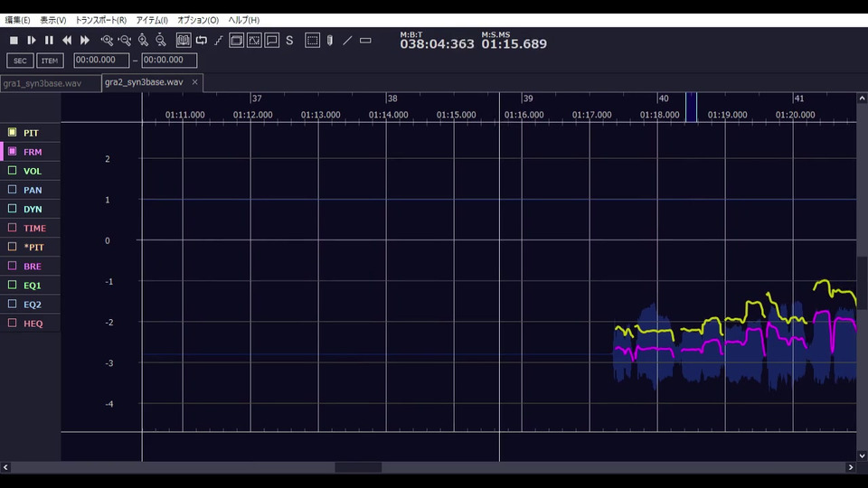Click the M:B:T position display 038:04:363

pyautogui.click(x=437, y=43)
